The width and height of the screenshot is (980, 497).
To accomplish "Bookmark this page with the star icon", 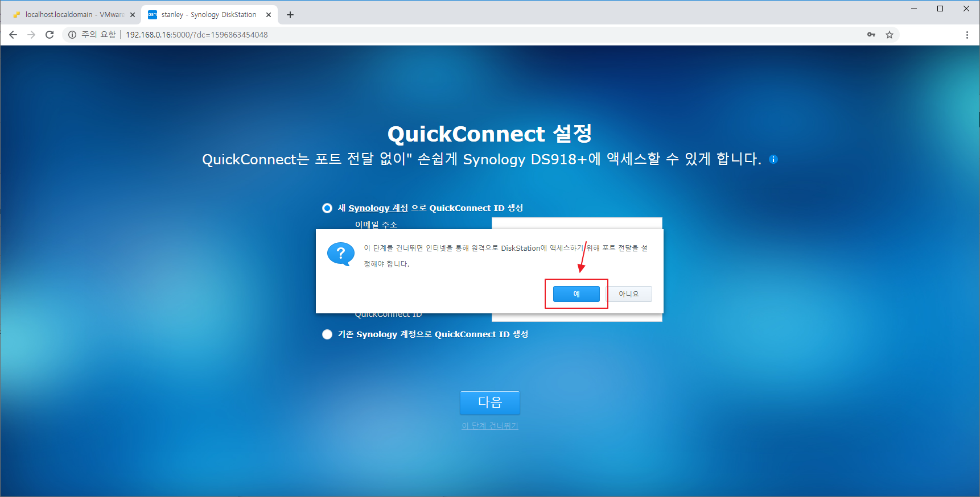I will [x=890, y=35].
